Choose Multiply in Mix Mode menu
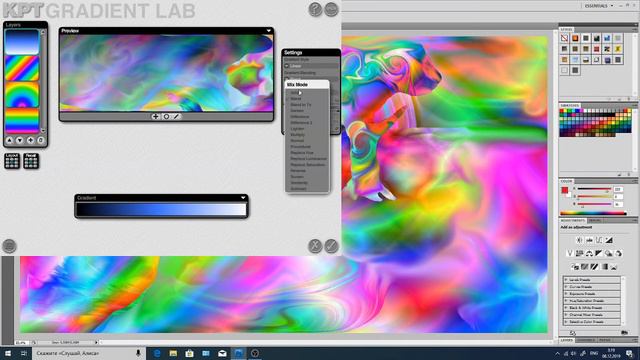The height and width of the screenshot is (360, 640). pyautogui.click(x=298, y=134)
